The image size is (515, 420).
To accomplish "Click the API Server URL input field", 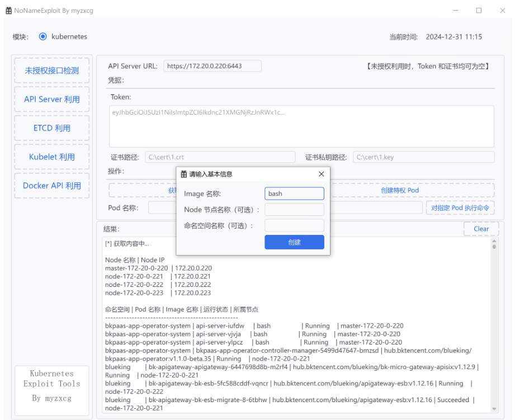I will pyautogui.click(x=212, y=66).
